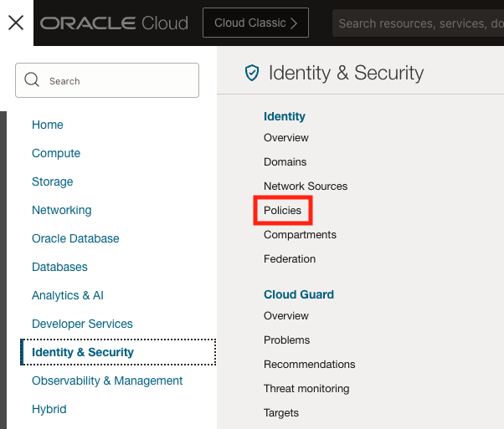This screenshot has width=504, height=429.
Task: Open the Policies link under Identity
Action: pos(282,211)
